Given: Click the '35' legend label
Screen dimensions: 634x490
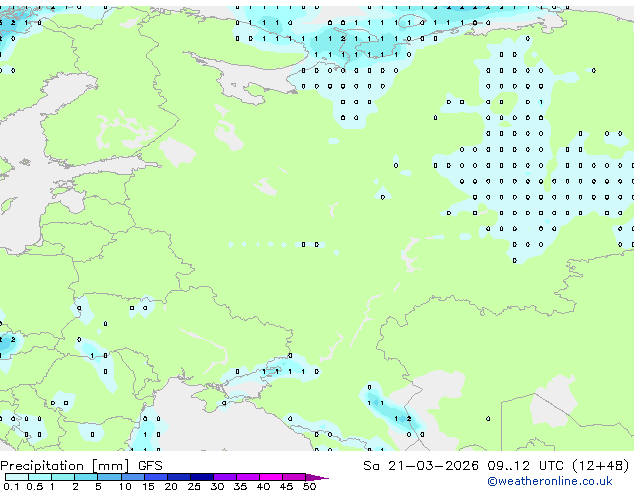Looking at the screenshot, I should click(x=240, y=486).
